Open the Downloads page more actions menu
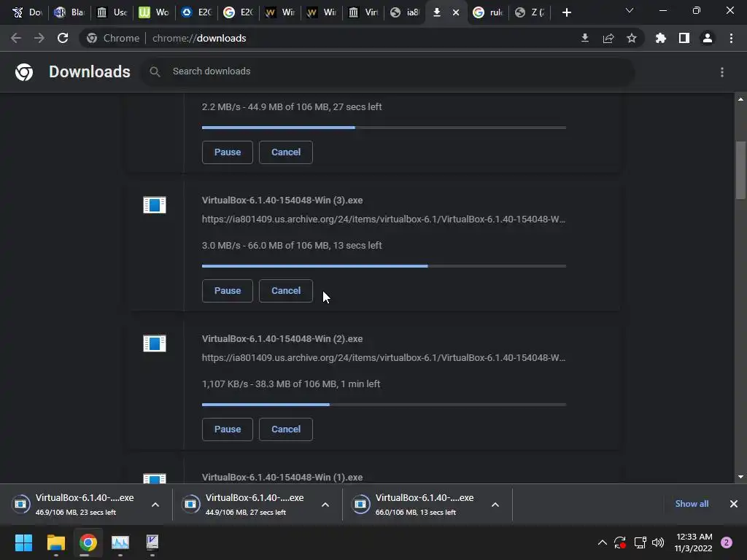Viewport: 747px width, 560px height. (x=722, y=72)
